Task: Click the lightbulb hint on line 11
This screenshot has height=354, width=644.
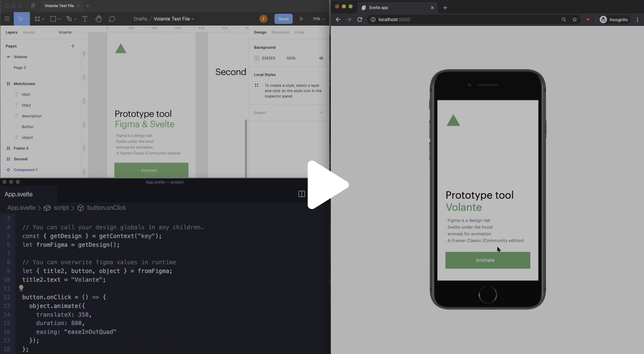Action: (x=21, y=288)
